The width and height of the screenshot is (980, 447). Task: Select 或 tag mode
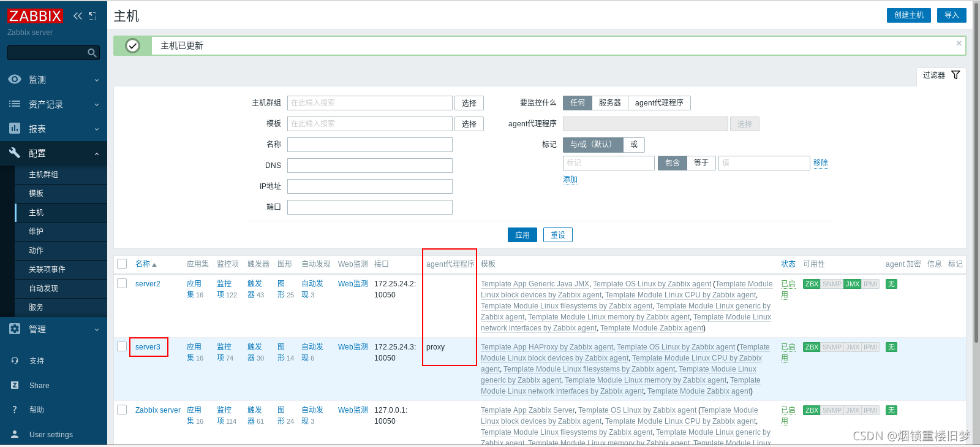(634, 145)
